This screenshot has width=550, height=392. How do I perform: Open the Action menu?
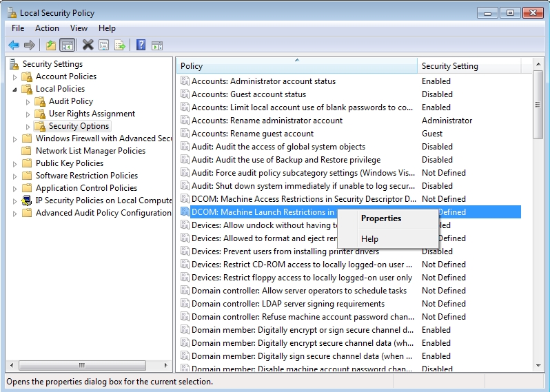tap(47, 28)
